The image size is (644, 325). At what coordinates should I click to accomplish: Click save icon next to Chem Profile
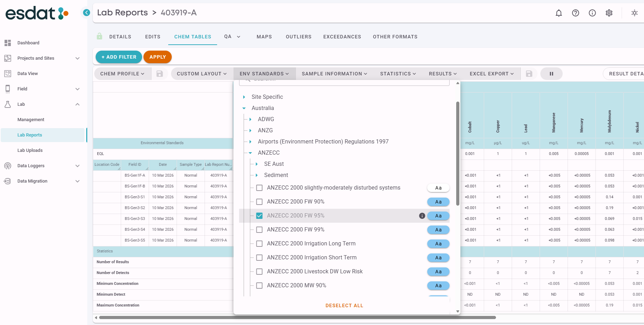tap(160, 74)
